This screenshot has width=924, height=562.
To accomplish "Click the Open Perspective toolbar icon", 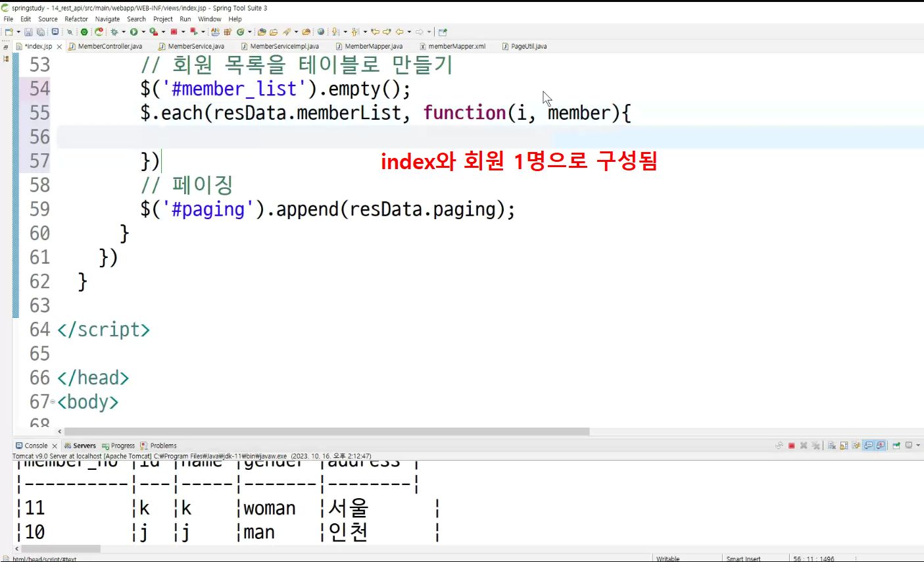I will pos(443,32).
